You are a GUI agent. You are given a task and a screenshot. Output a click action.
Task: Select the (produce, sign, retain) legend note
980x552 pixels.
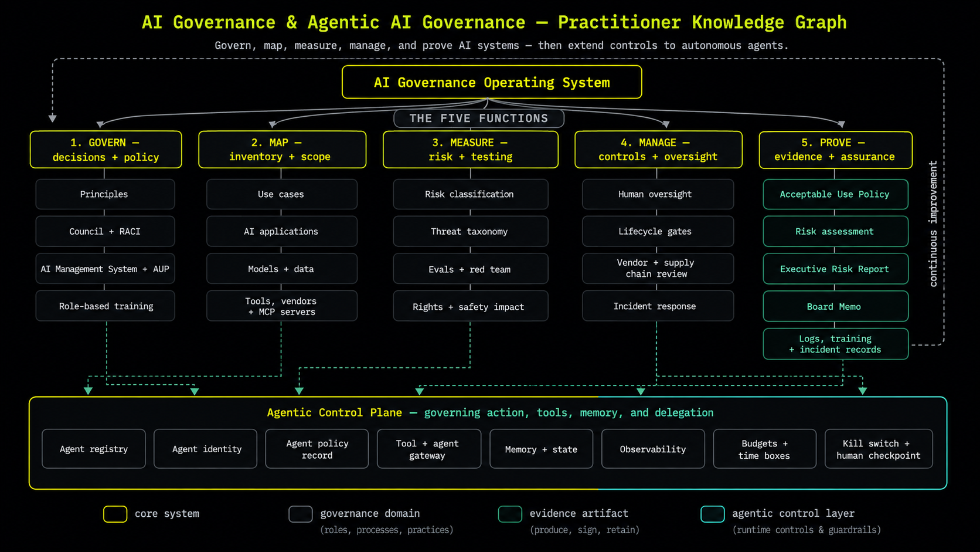pos(584,530)
